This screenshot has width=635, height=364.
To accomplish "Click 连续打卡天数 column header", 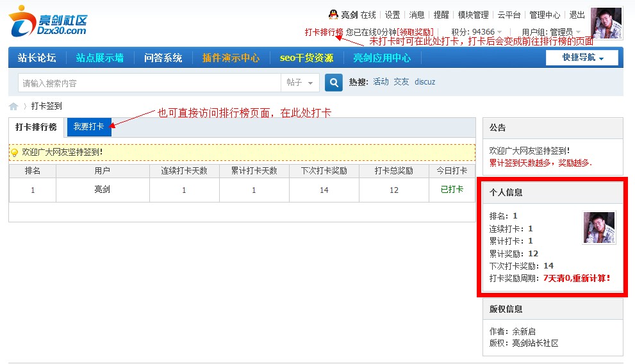I will click(x=185, y=171).
